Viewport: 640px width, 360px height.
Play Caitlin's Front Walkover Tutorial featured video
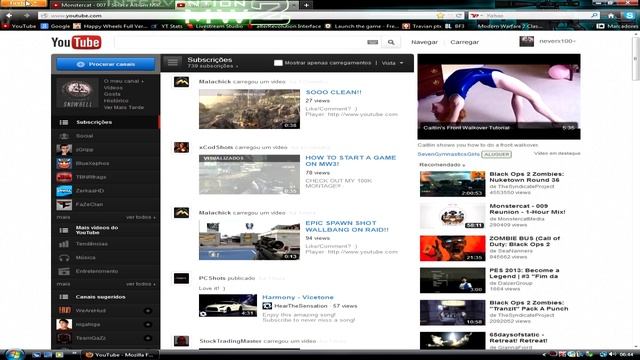[499, 97]
